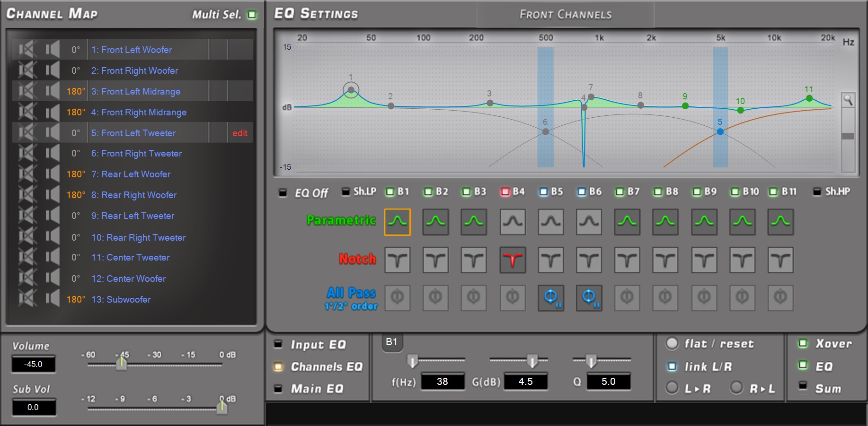
Task: Toggle the EQ Off checkbox
Action: (283, 193)
